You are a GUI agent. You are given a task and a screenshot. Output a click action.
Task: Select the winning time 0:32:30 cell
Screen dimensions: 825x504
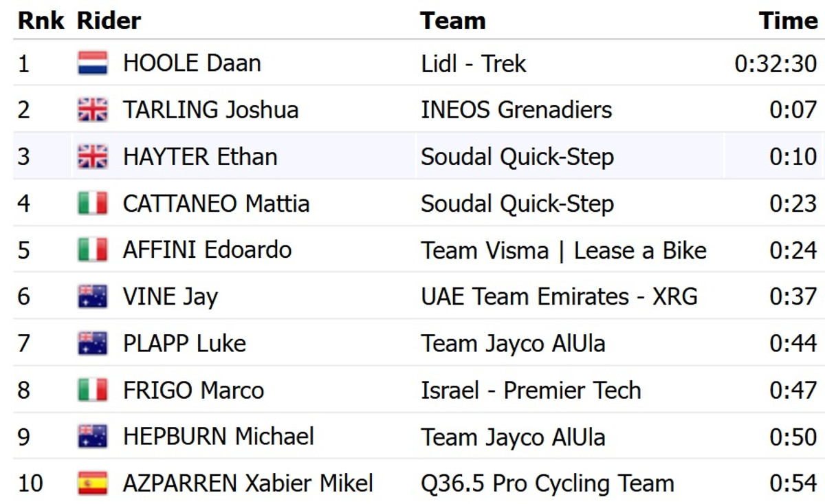(775, 63)
